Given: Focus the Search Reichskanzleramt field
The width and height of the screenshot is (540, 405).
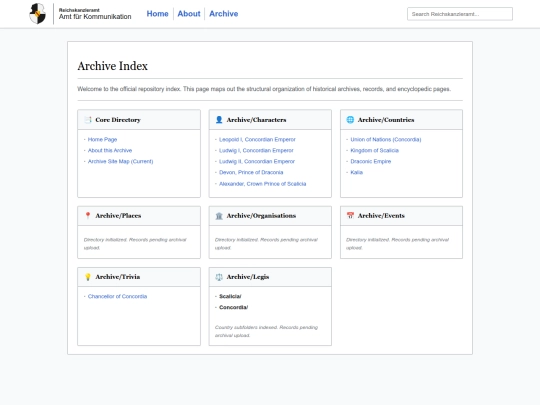Looking at the screenshot, I should pyautogui.click(x=460, y=14).
